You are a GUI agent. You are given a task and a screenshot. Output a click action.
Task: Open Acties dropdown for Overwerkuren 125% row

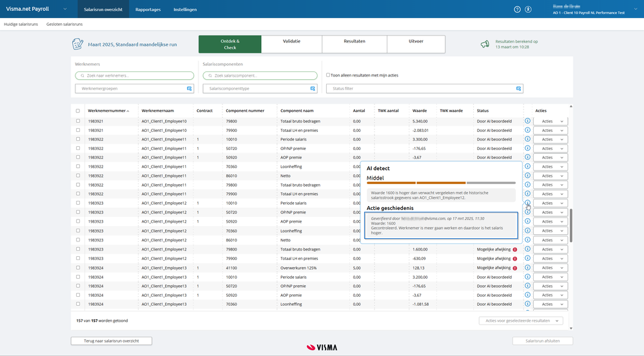point(551,268)
